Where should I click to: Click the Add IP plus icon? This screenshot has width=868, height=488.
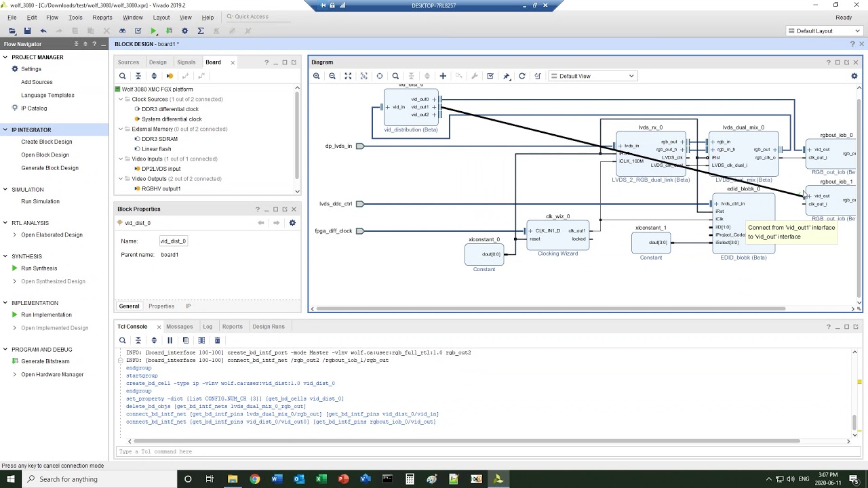point(443,76)
